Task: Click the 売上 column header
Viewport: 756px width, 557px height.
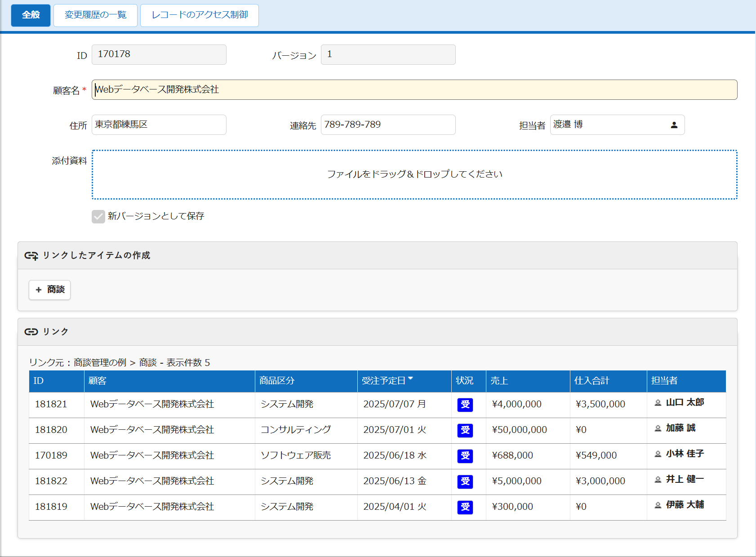Action: 528,381
